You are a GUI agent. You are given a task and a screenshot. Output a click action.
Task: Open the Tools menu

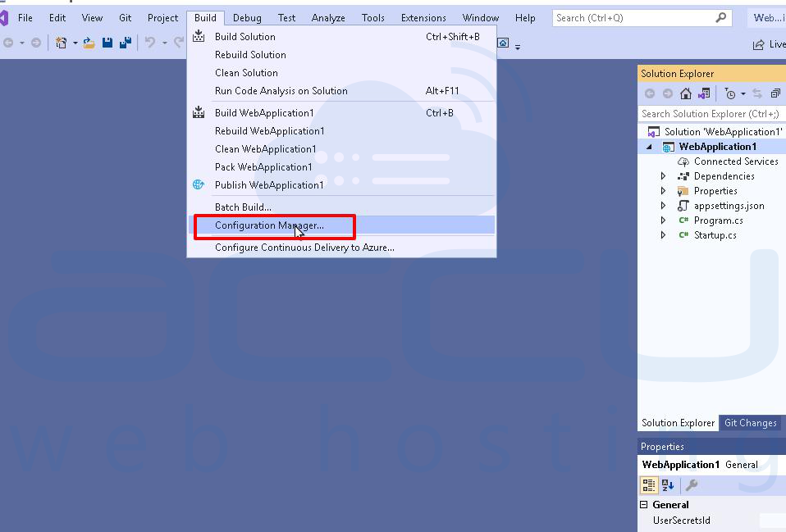[x=373, y=18]
